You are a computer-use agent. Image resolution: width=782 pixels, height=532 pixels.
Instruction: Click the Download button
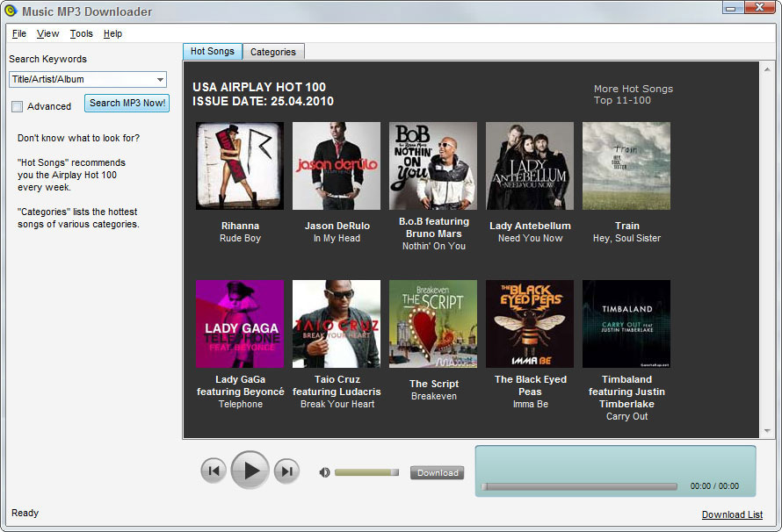(438, 472)
